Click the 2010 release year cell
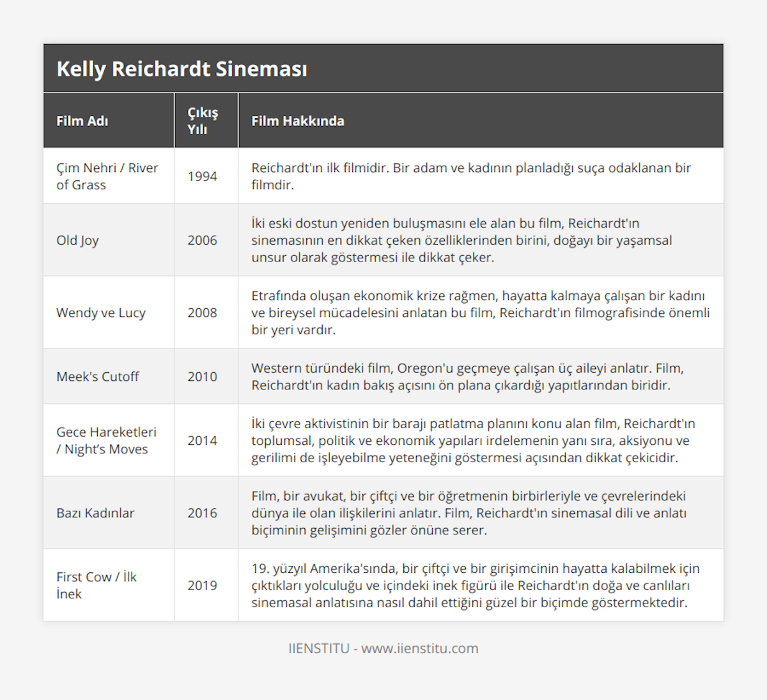The height and width of the screenshot is (700, 767). (x=202, y=377)
